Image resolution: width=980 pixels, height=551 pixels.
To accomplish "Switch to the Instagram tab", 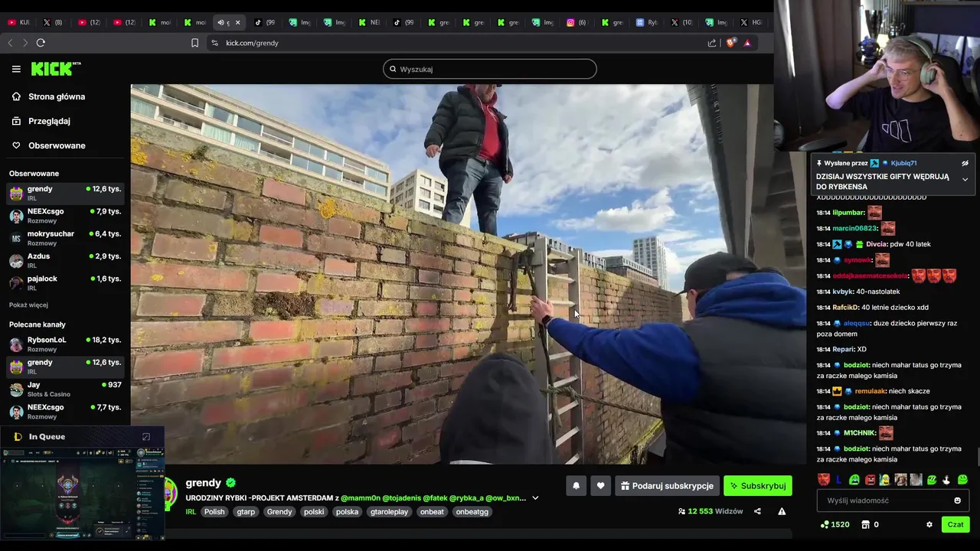I will point(576,22).
